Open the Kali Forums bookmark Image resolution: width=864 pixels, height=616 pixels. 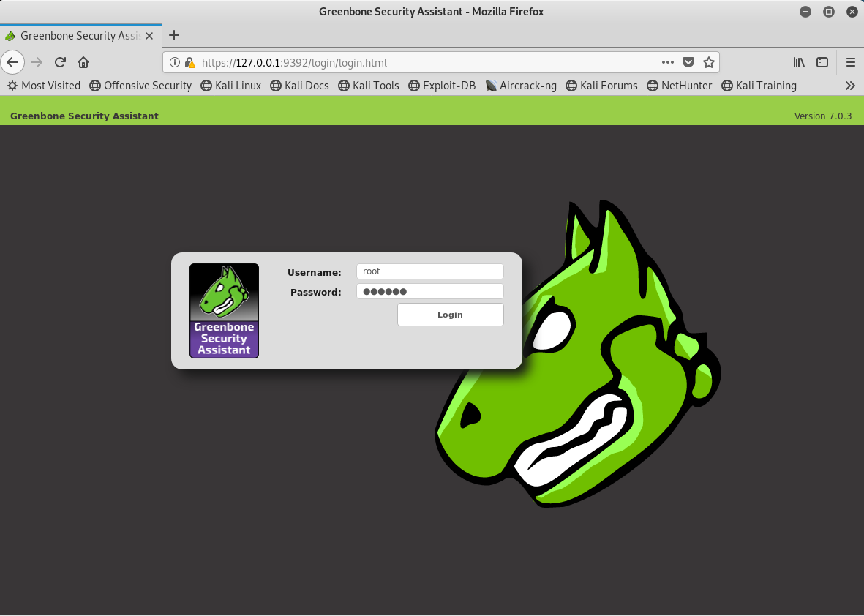click(601, 86)
